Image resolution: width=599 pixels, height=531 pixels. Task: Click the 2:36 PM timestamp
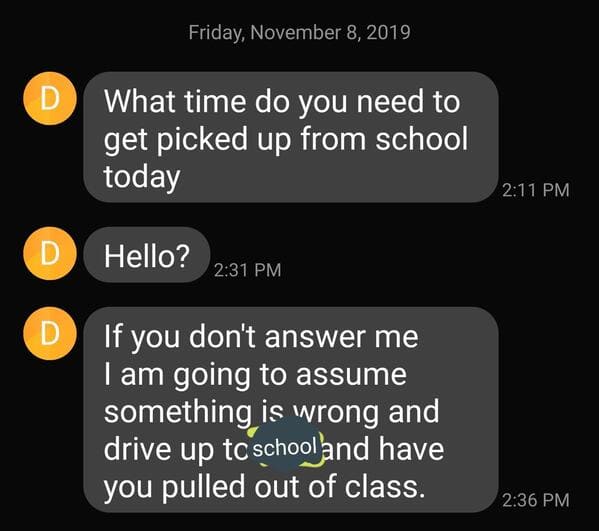[536, 500]
